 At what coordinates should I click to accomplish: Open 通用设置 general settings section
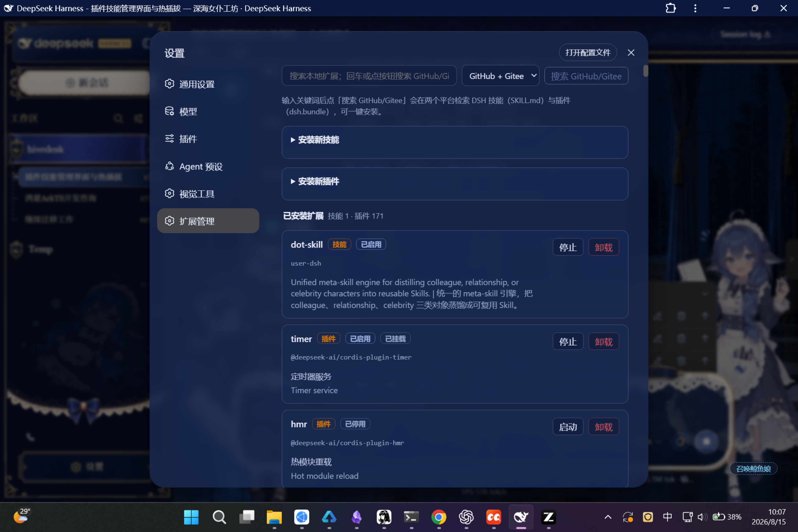[208, 84]
